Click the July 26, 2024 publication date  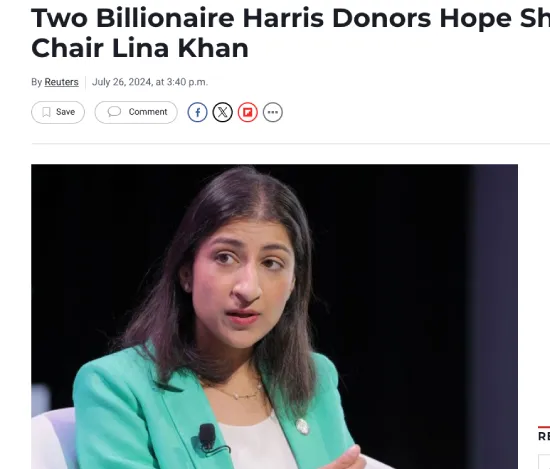pos(121,82)
